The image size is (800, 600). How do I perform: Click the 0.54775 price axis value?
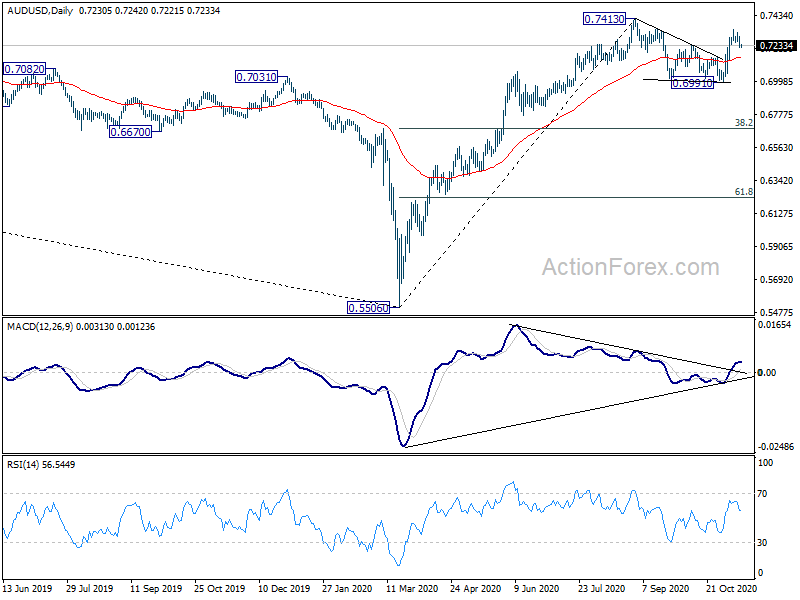(777, 312)
